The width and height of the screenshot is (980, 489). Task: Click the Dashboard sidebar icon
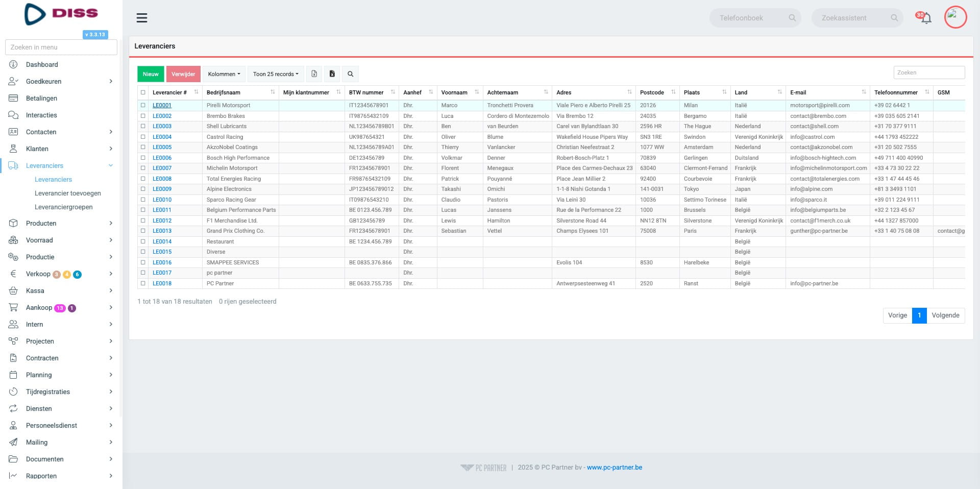coord(13,64)
